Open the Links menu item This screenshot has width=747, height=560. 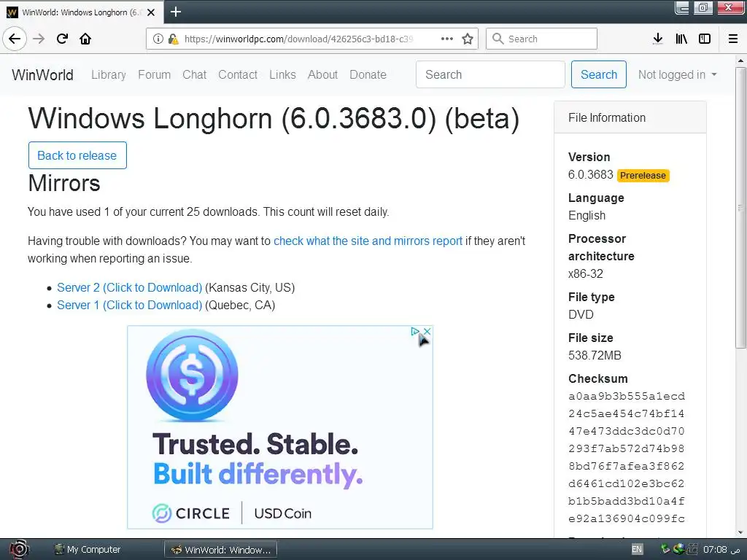click(x=282, y=75)
